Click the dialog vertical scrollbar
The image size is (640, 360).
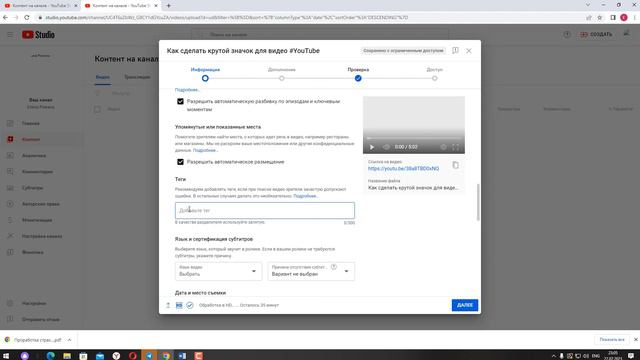pos(478,202)
